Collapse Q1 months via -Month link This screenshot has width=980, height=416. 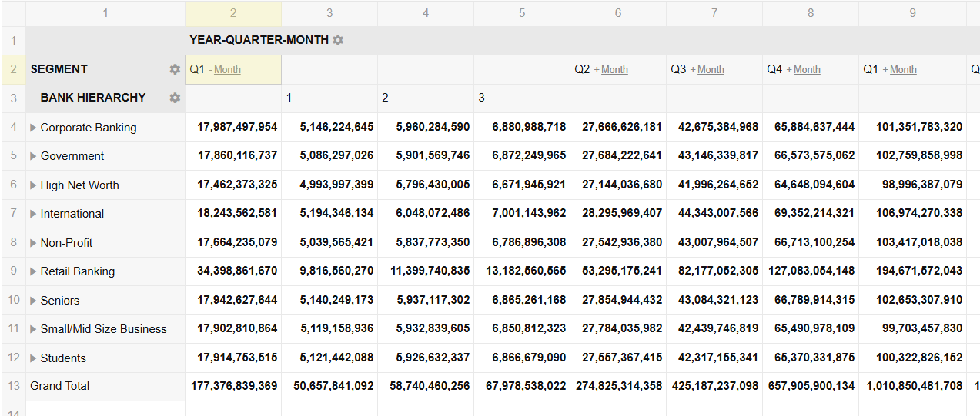(226, 70)
